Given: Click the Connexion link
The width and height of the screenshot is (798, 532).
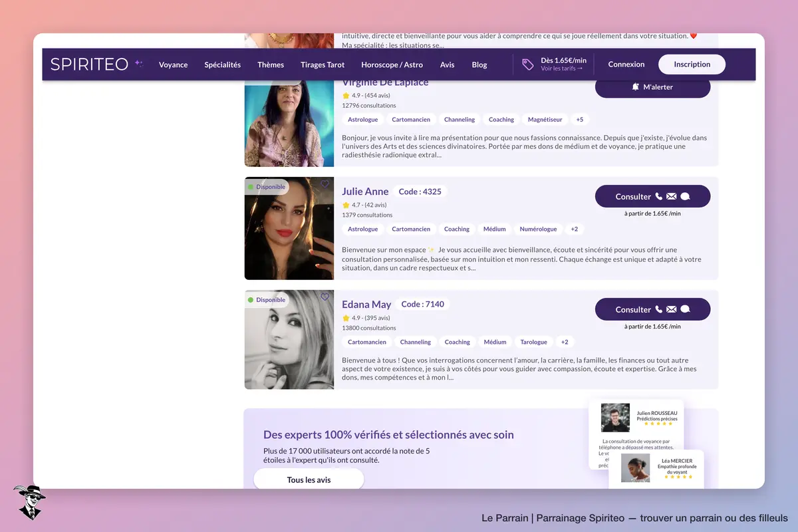Looking at the screenshot, I should click(x=626, y=65).
